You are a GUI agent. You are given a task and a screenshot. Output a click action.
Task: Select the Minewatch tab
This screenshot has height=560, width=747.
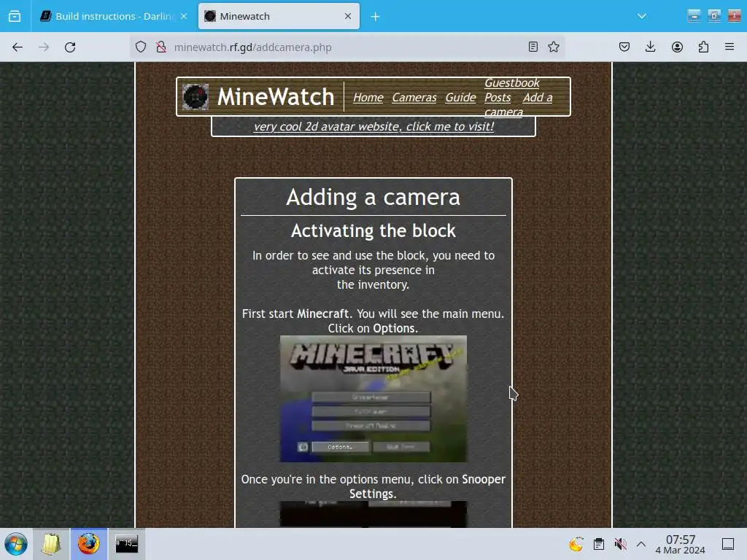279,16
